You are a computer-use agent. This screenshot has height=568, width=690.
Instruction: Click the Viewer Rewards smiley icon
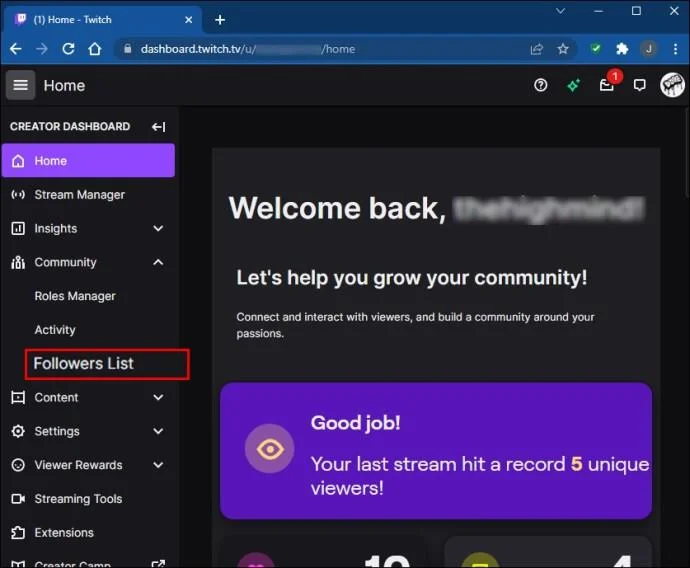[x=18, y=465]
